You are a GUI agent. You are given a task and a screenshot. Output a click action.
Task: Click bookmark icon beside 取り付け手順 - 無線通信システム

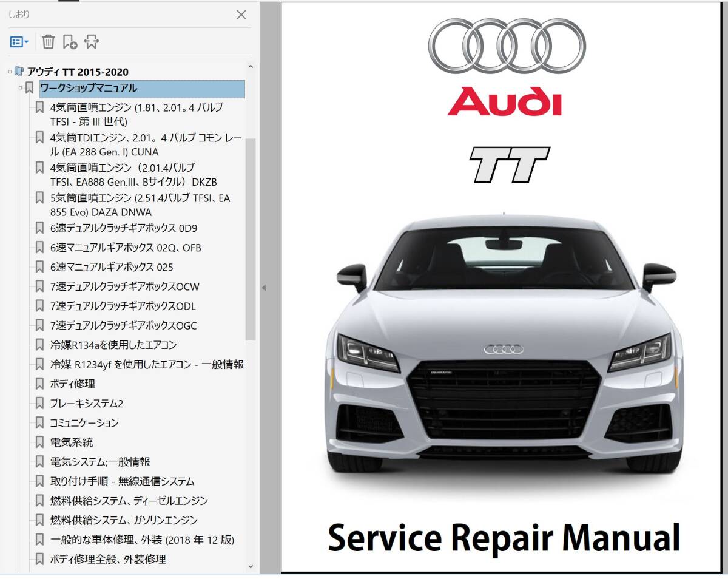click(x=39, y=481)
